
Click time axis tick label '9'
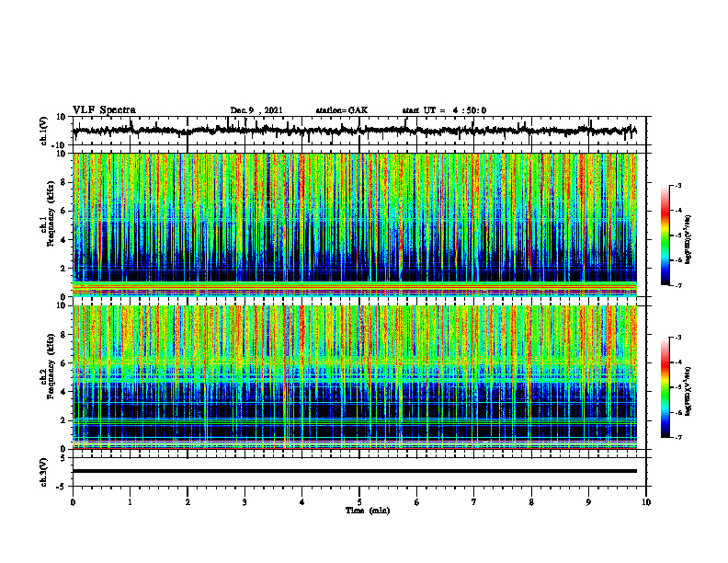coord(588,502)
